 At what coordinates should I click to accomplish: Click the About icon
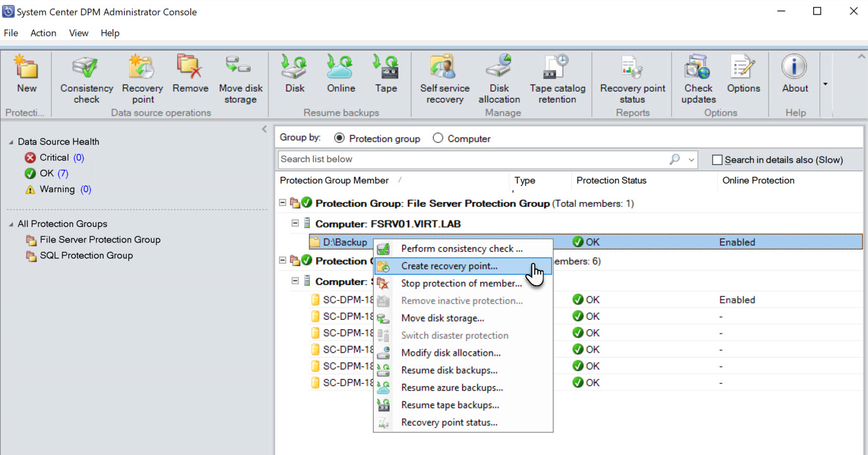[795, 66]
